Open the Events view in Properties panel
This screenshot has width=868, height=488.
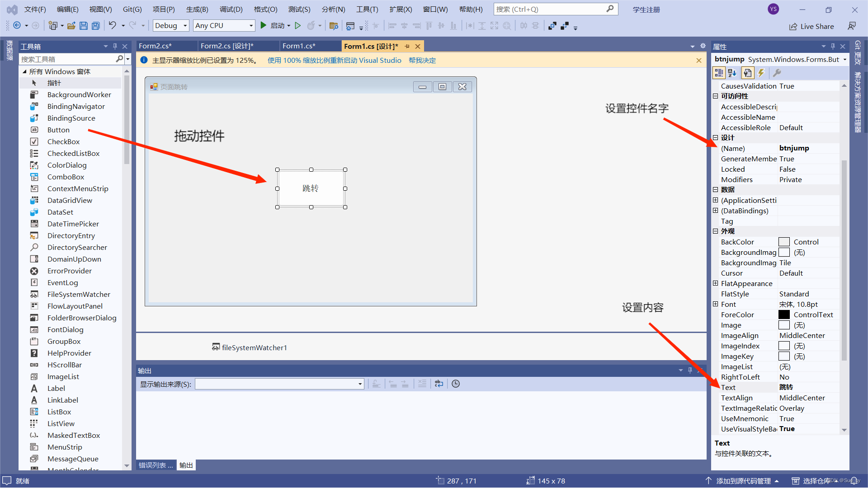coord(762,73)
